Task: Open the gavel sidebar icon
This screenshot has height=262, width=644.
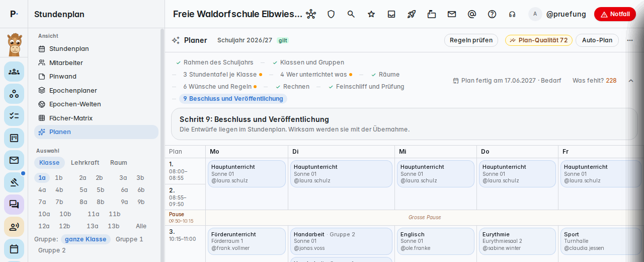Action: (14, 182)
